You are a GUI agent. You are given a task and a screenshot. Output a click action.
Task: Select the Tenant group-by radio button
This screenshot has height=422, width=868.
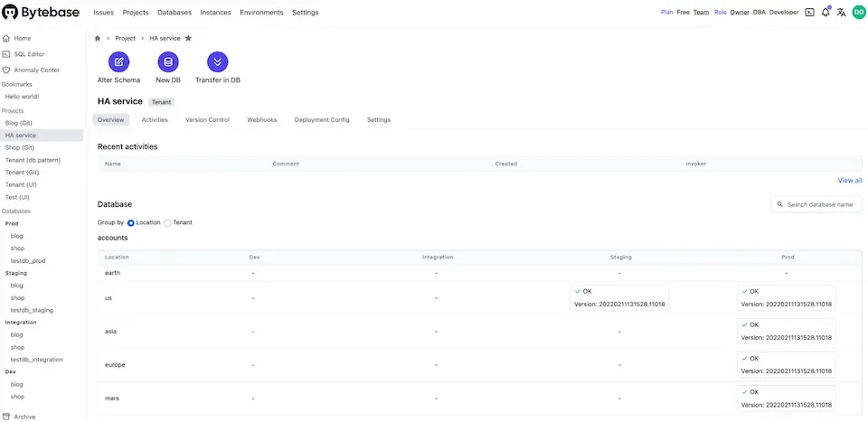pyautogui.click(x=168, y=222)
